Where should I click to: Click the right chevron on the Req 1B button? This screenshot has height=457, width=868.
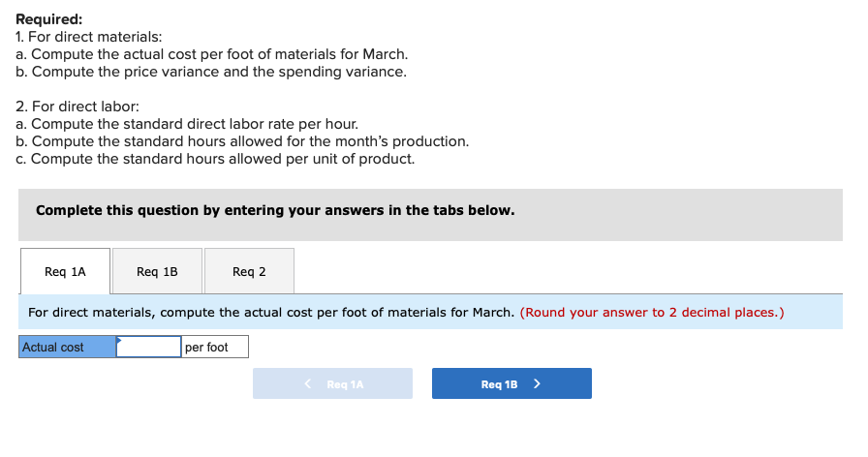(537, 384)
